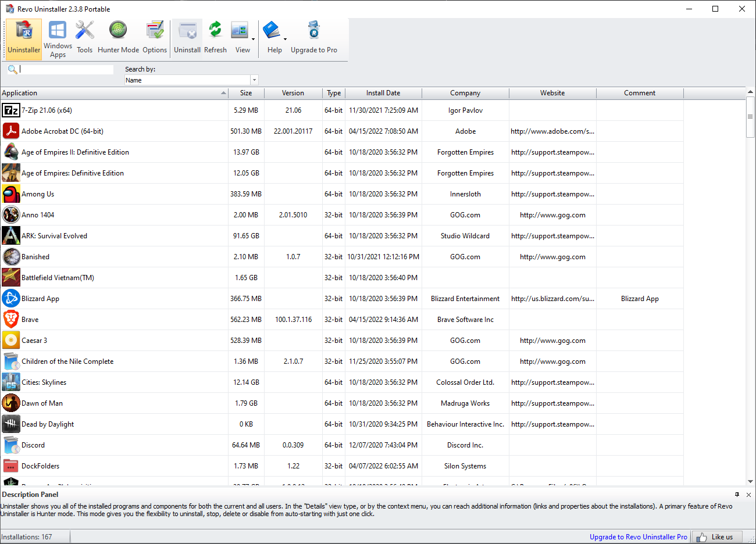Screen dimensions: 756x544
Task: Select Age of Empires: Definitive Edition icon
Action: point(11,173)
